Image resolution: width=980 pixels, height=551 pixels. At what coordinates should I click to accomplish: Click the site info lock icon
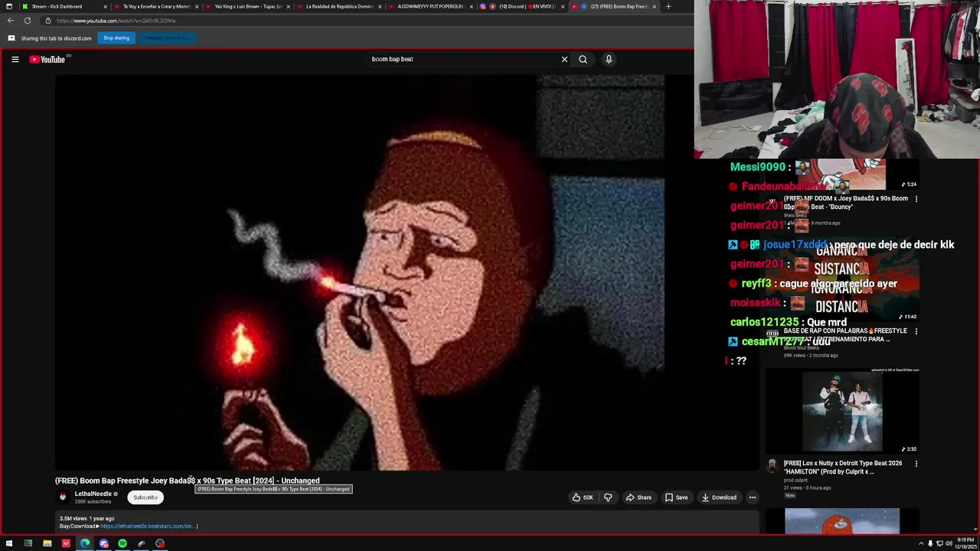pyautogui.click(x=47, y=21)
